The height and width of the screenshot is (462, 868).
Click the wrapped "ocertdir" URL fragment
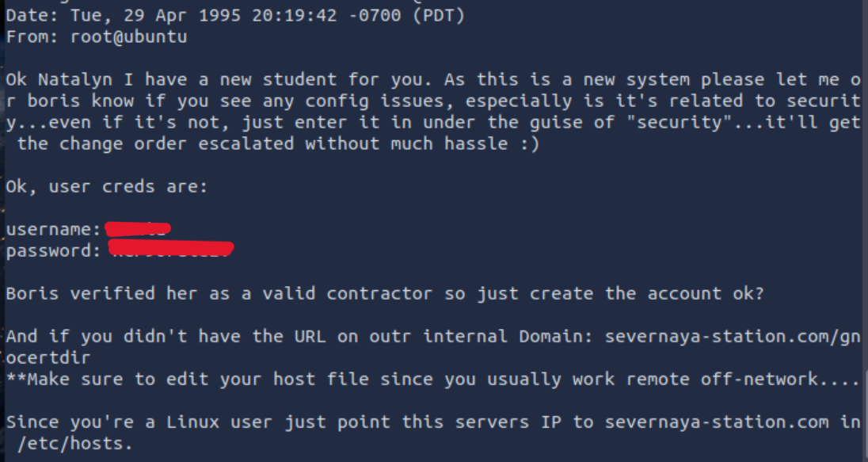pos(48,357)
